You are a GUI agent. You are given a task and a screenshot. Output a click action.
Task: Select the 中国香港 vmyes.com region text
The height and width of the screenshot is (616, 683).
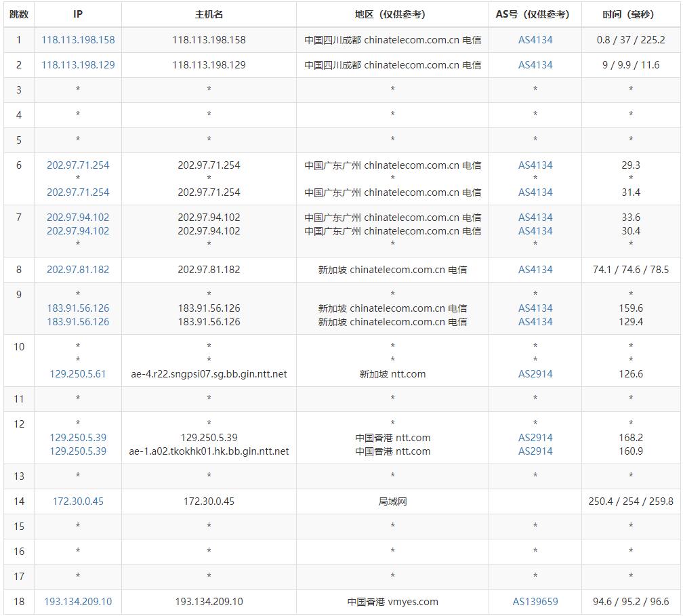[392, 602]
